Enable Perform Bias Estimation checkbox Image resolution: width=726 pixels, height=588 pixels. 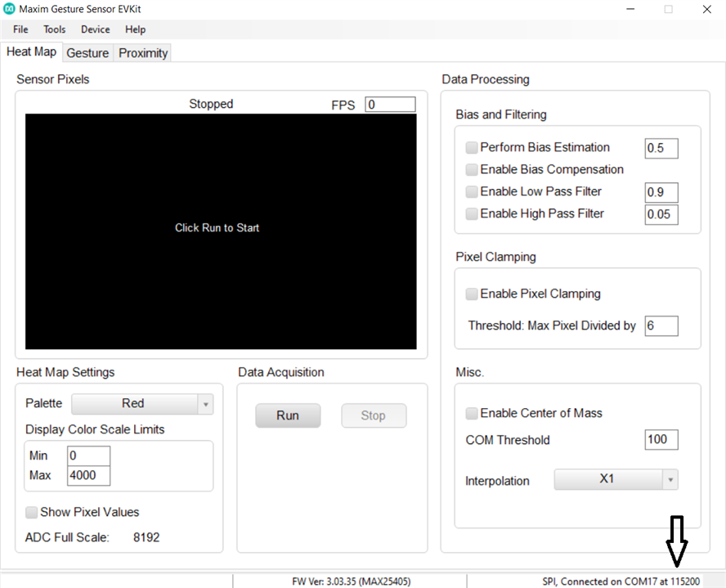pyautogui.click(x=472, y=148)
